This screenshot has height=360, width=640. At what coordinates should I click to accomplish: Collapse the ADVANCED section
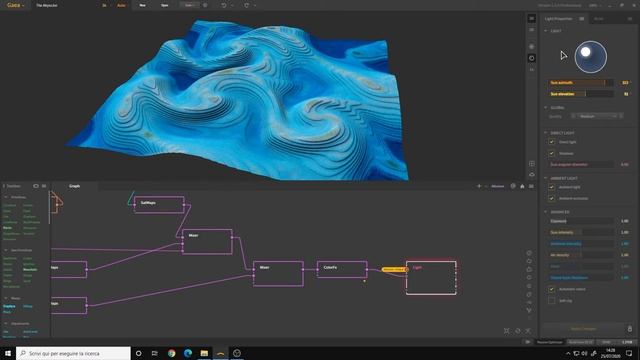[546, 212]
